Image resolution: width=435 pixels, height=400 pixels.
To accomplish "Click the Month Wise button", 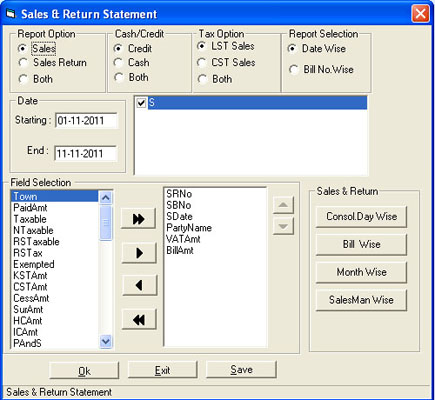I will click(x=361, y=272).
